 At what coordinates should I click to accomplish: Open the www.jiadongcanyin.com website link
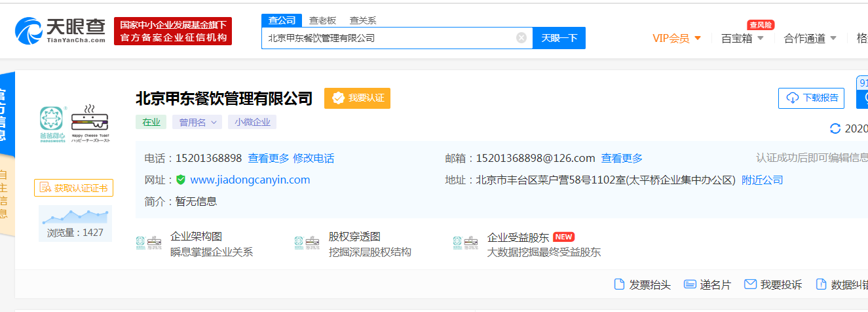(x=250, y=180)
